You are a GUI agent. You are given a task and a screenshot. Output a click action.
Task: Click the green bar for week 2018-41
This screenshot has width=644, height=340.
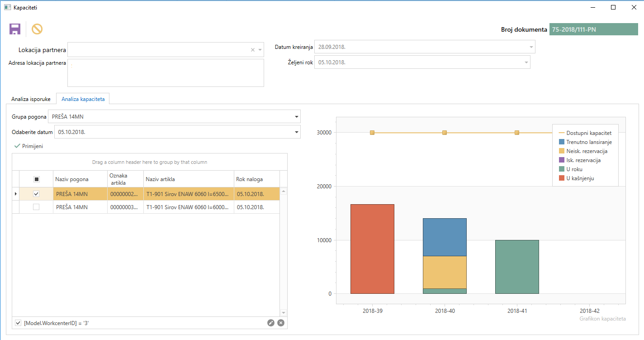click(x=517, y=267)
